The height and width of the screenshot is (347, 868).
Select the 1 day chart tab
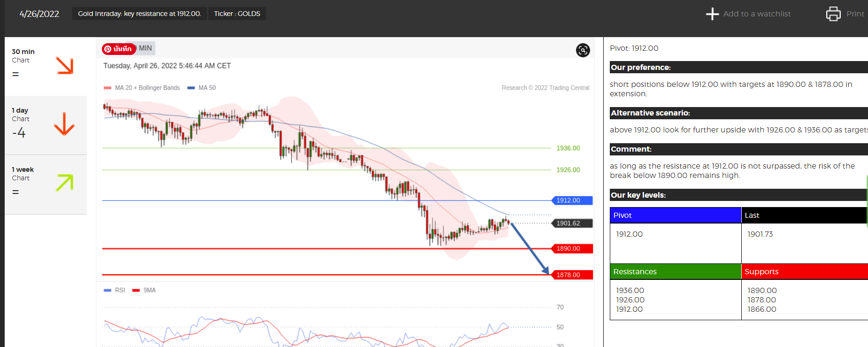[46, 125]
